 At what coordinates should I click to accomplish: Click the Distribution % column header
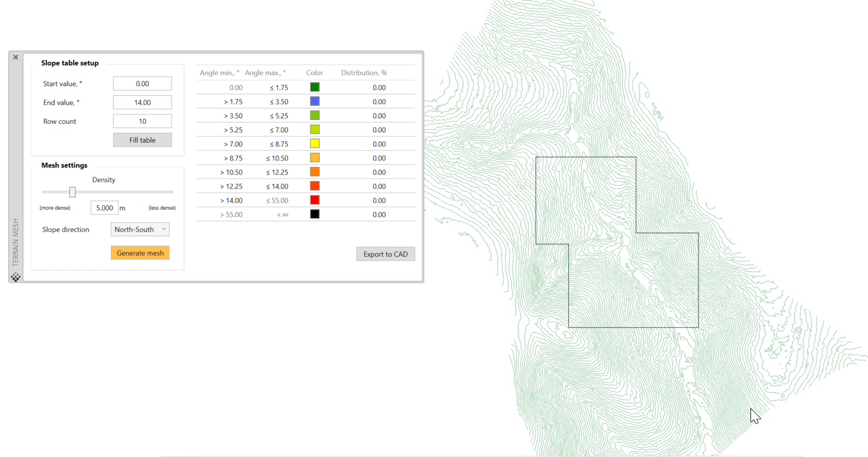[364, 73]
